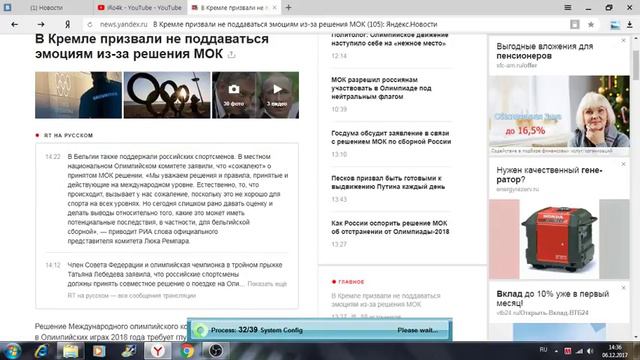
Task: Open the photo gallery camera thumbnail
Action: pos(234,95)
